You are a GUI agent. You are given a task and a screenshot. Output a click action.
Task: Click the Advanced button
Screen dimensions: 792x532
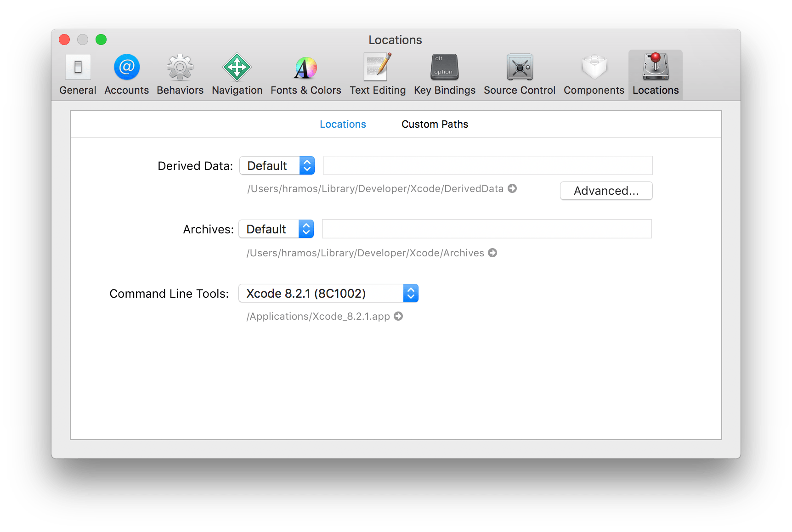coord(606,191)
